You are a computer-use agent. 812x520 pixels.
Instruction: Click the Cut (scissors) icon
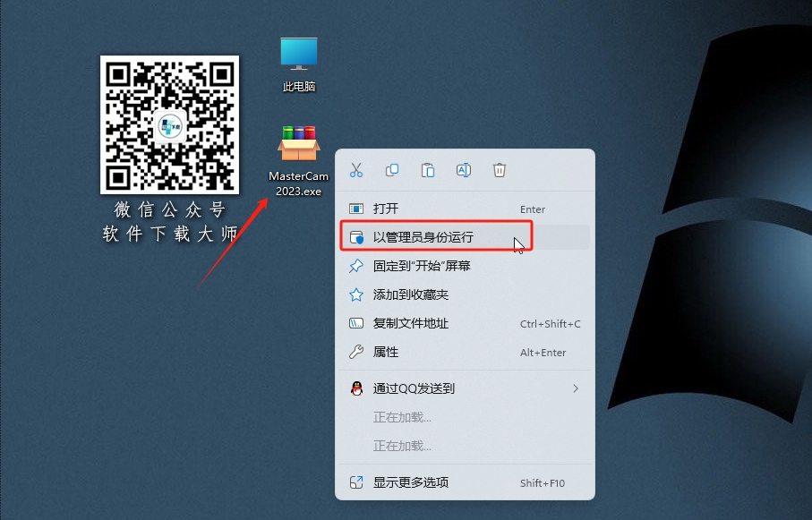356,170
